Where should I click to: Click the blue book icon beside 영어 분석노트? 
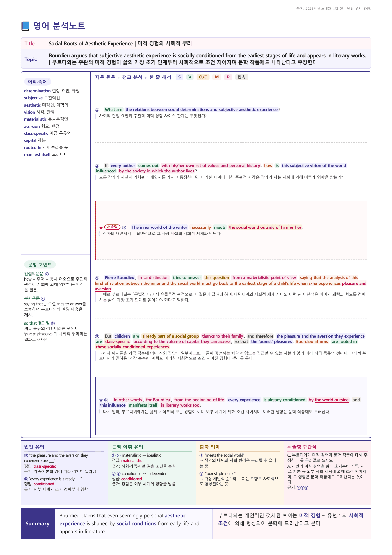point(26,26)
